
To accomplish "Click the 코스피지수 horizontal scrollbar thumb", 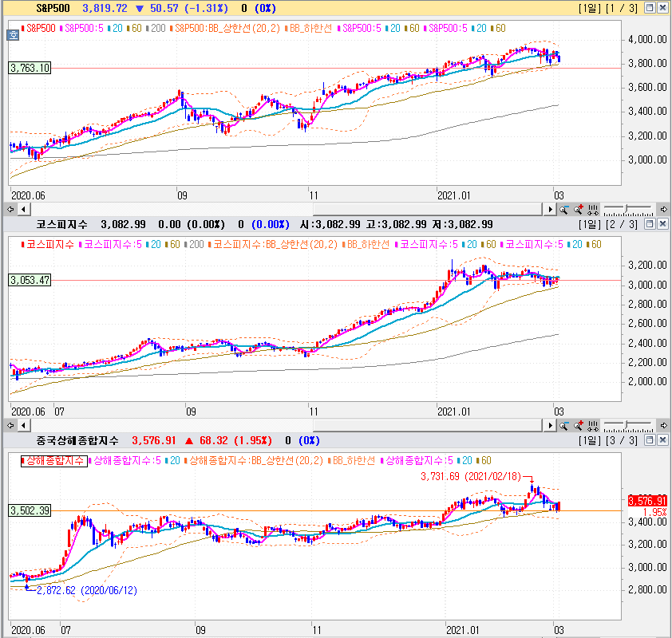I will [428, 425].
